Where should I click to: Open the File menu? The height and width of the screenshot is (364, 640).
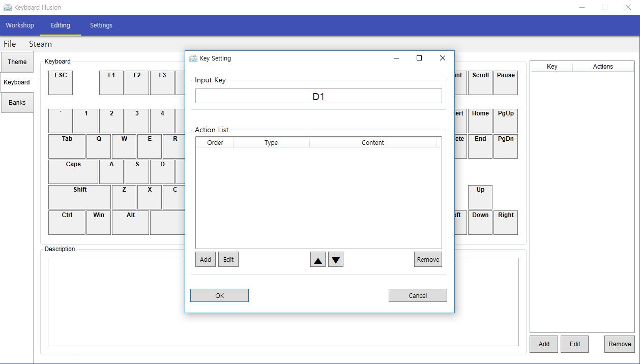(9, 44)
